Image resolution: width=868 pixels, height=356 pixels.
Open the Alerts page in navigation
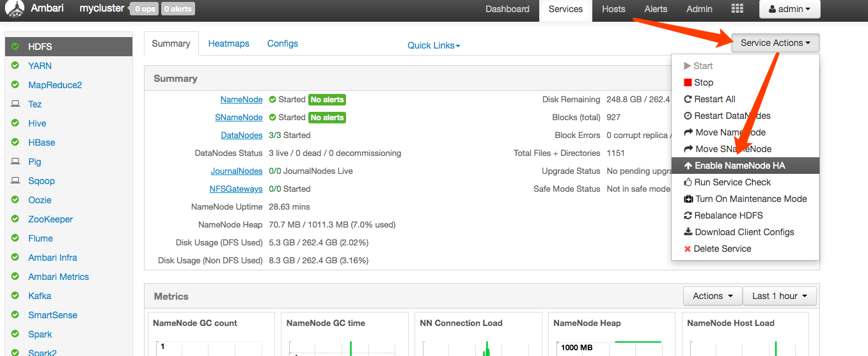coord(656,9)
